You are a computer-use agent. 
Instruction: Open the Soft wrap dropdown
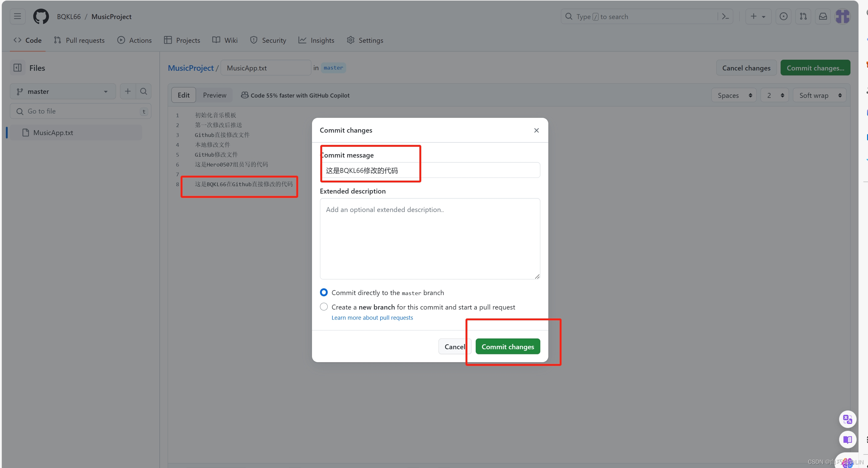click(819, 95)
